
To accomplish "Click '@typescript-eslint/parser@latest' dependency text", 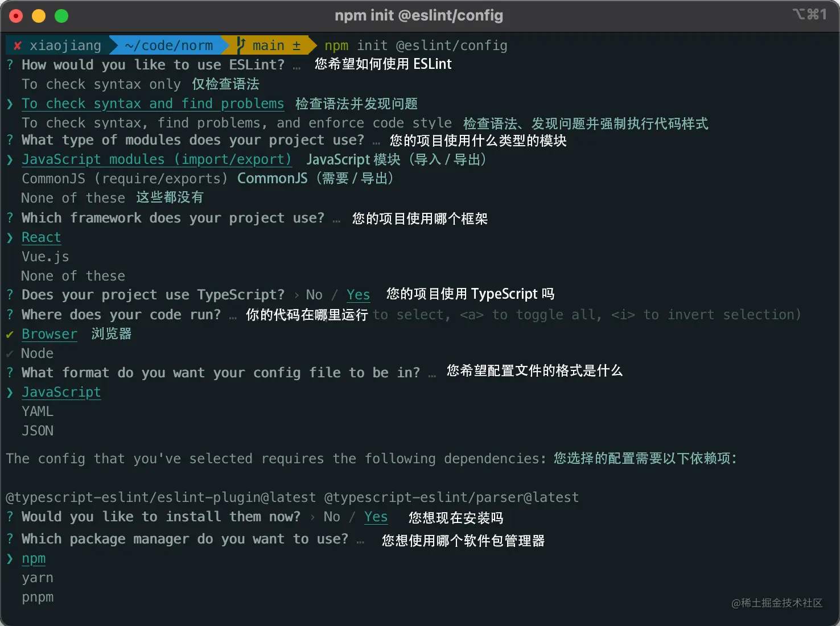I will (451, 497).
